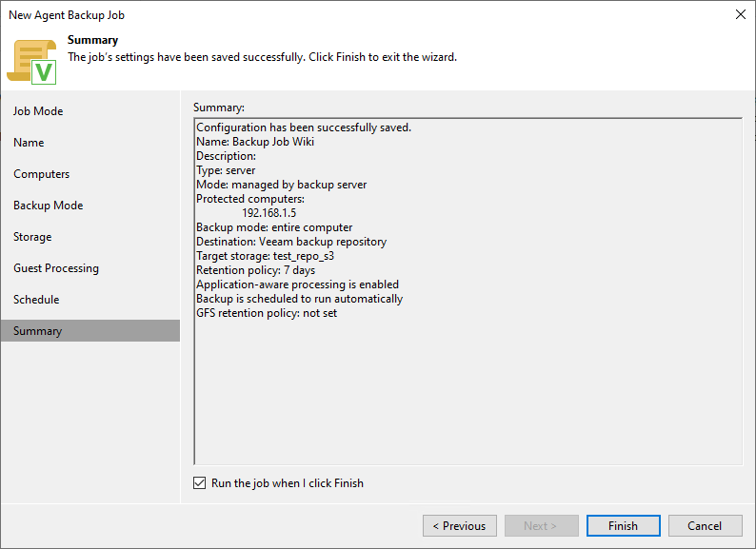Switch to the Computers step
The width and height of the screenshot is (756, 549).
pyautogui.click(x=42, y=174)
